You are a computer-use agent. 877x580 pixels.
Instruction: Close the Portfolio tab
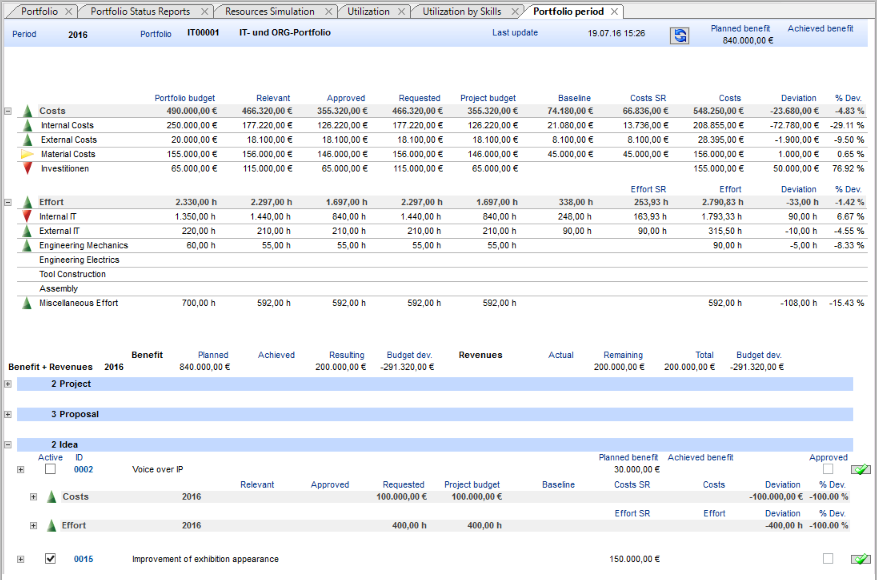pyautogui.click(x=68, y=11)
